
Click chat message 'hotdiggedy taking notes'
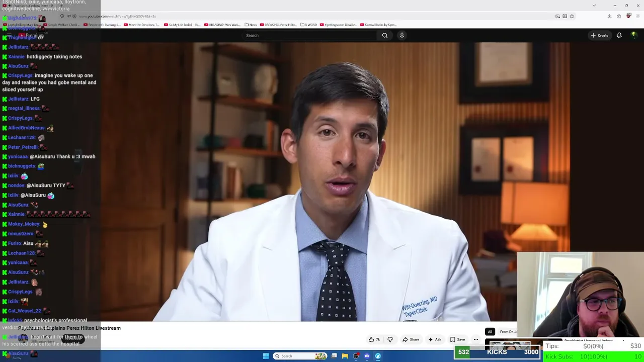(54, 57)
